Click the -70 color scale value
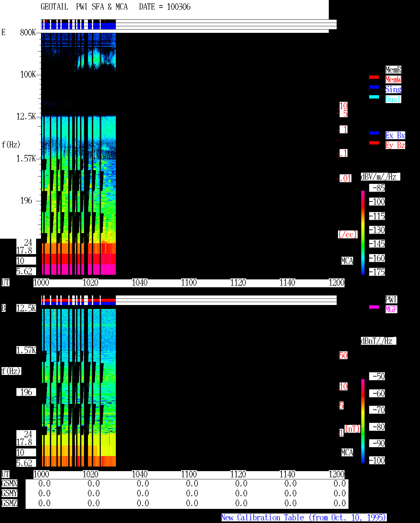The image size is (420, 523). pyautogui.click(x=377, y=410)
